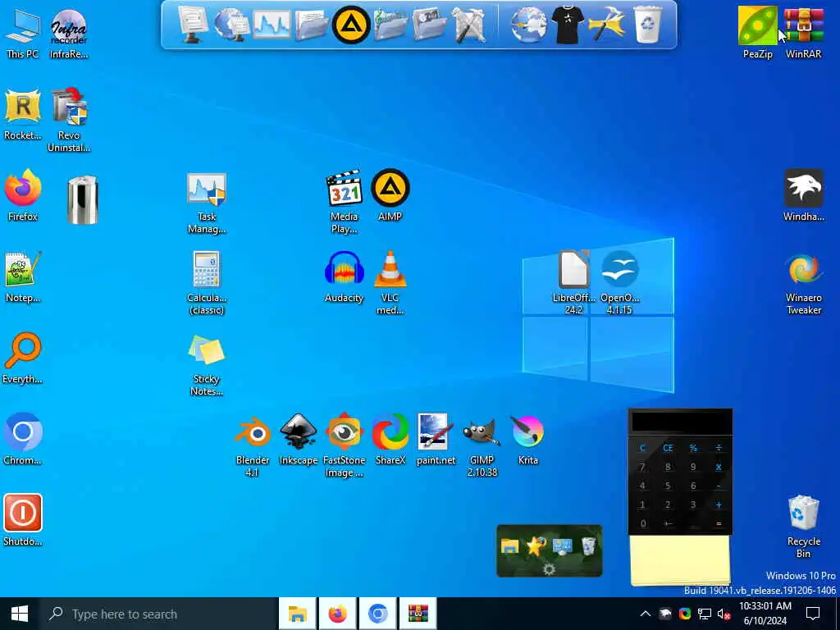
Task: Open the Notepad++ desktop shortcut
Action: 22,277
